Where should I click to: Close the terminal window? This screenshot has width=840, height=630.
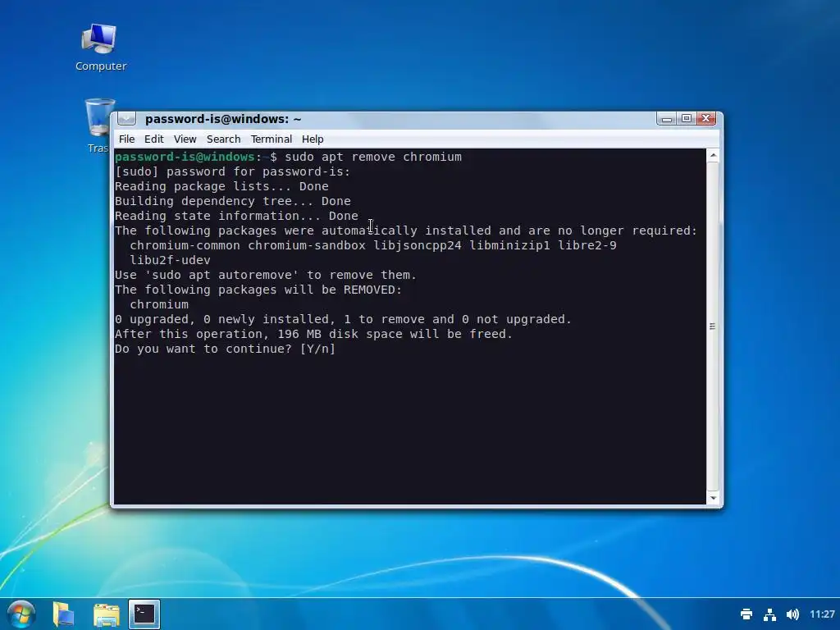(x=706, y=118)
